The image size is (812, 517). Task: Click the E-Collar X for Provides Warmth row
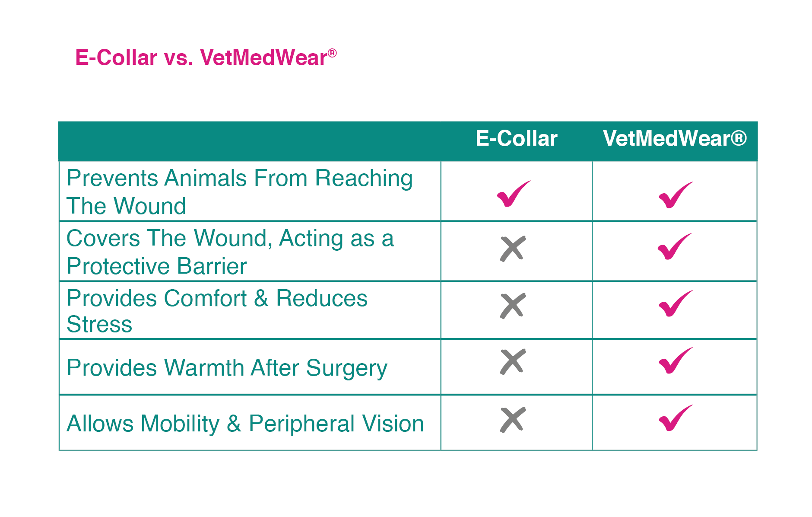(513, 361)
